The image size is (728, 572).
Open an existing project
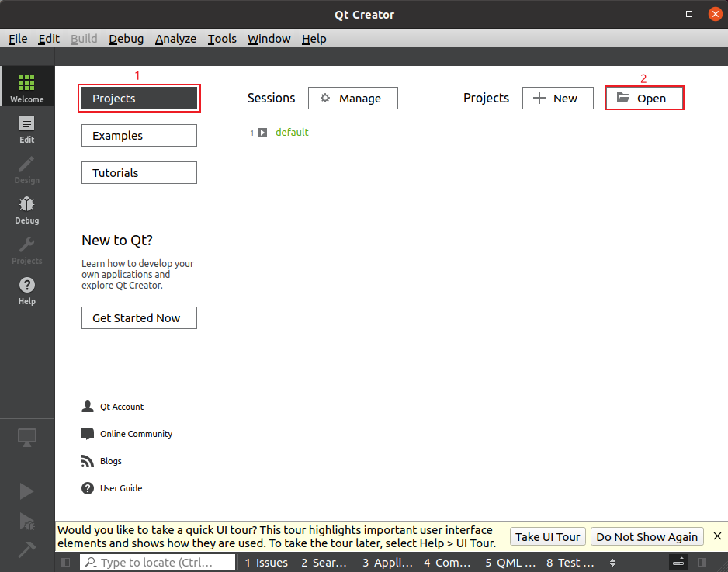644,99
